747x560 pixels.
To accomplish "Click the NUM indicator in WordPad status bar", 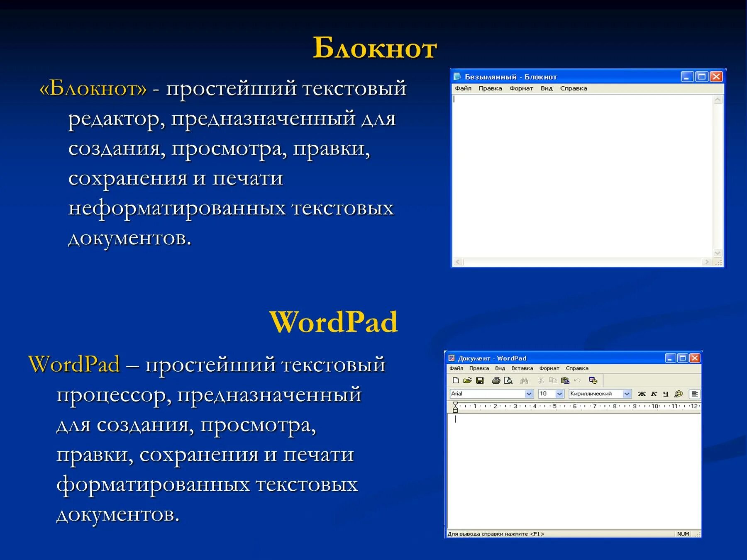I will pyautogui.click(x=683, y=534).
